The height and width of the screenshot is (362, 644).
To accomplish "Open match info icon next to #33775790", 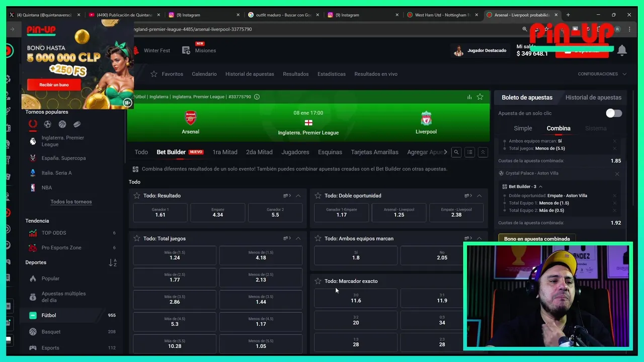I will pyautogui.click(x=257, y=97).
